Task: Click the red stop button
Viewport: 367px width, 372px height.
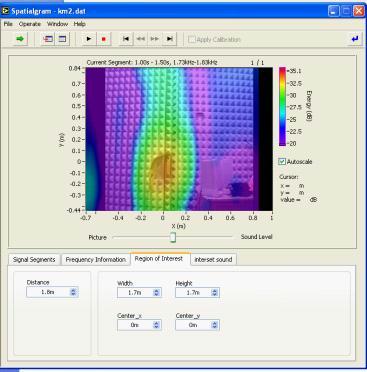Action: tap(103, 39)
